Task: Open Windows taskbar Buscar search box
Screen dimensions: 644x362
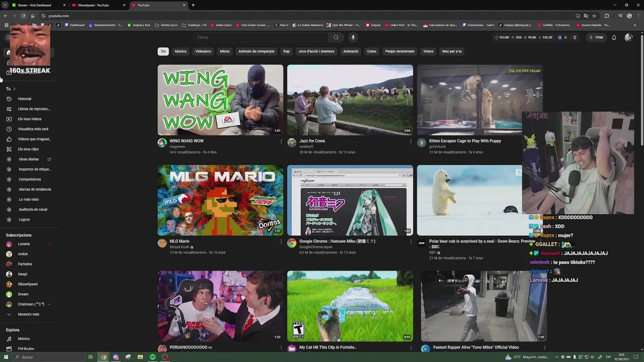Action: click(x=48, y=357)
